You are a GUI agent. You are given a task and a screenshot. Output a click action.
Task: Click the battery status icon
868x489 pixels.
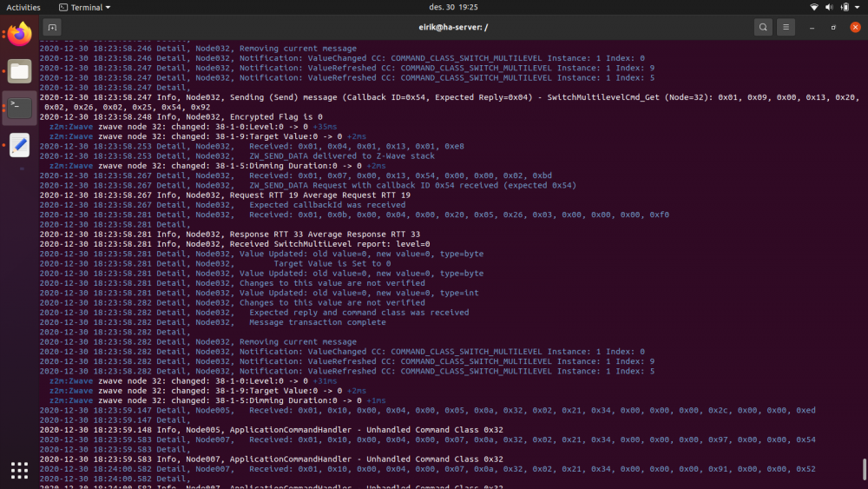[x=844, y=7]
